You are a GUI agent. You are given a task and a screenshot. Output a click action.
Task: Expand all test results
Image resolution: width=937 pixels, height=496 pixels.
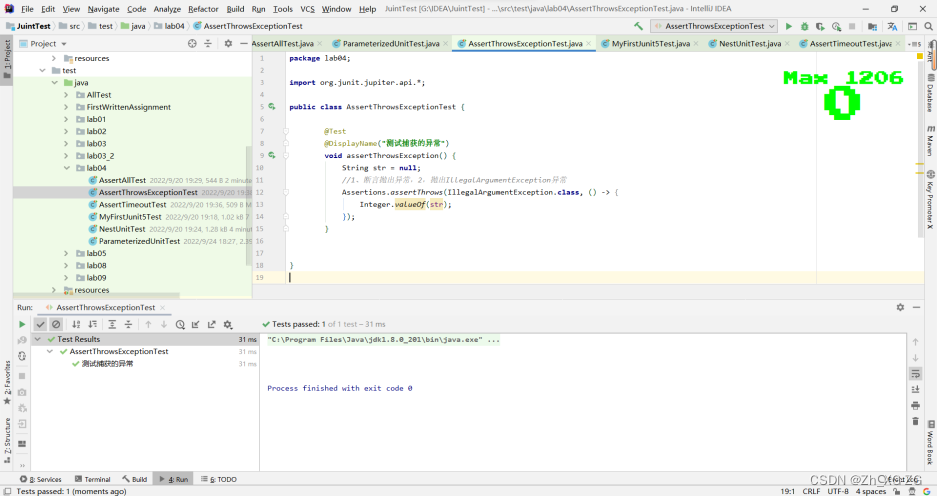tap(112, 324)
